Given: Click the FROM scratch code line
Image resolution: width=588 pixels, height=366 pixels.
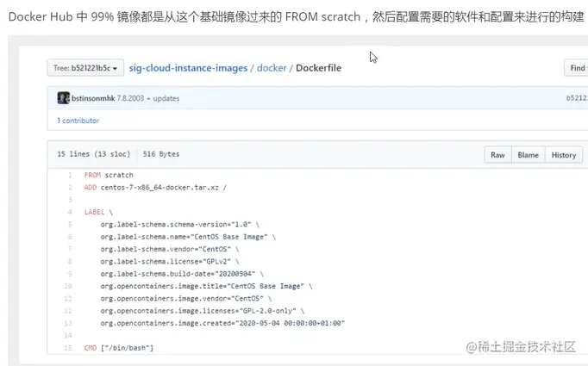Looking at the screenshot, I should pos(109,175).
